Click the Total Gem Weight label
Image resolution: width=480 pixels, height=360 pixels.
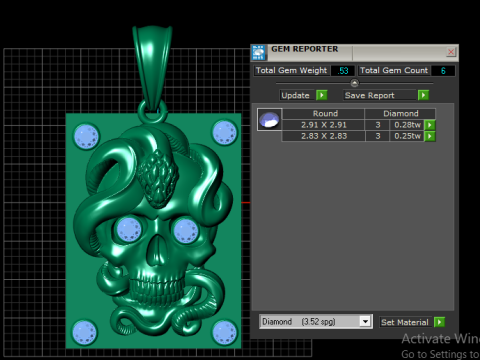point(291,71)
